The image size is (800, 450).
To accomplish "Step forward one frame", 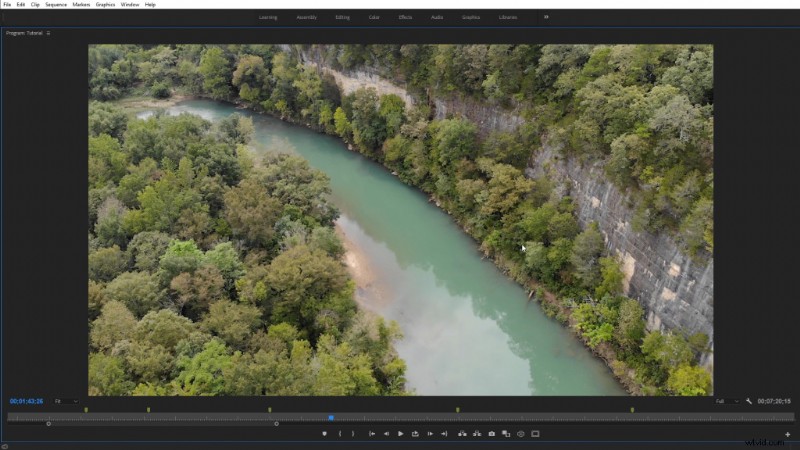I will tap(430, 434).
